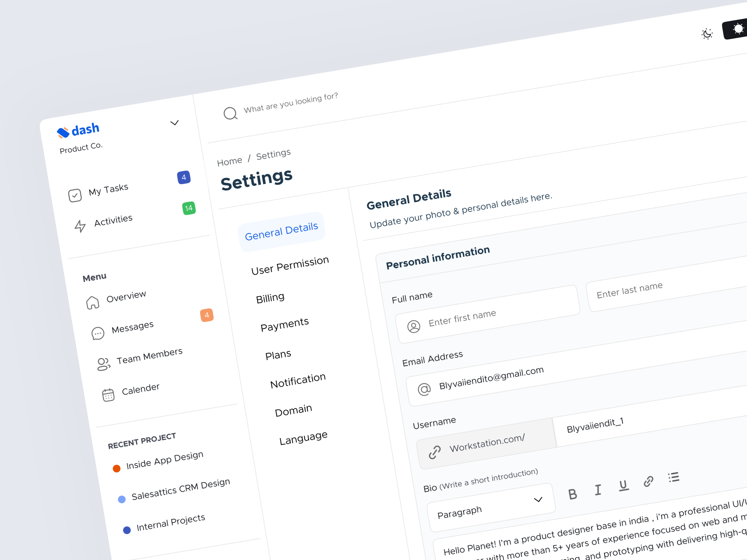Click the search magnifier icon
Screen dimensions: 747x560
click(231, 113)
